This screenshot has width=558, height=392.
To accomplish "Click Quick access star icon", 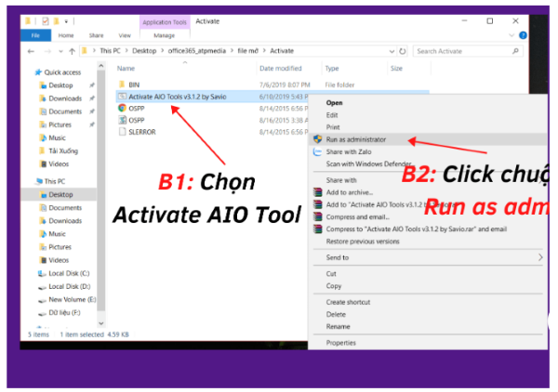I will 38,72.
